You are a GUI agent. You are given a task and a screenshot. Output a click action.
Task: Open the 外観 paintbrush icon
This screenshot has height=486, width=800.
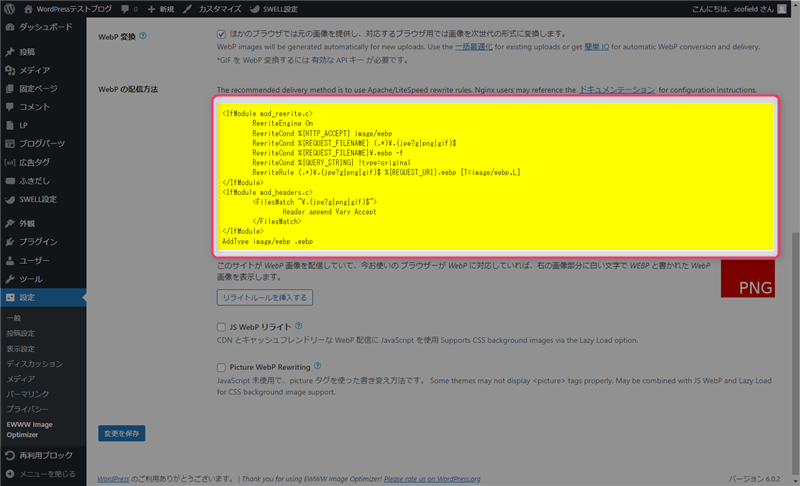pyautogui.click(x=10, y=223)
